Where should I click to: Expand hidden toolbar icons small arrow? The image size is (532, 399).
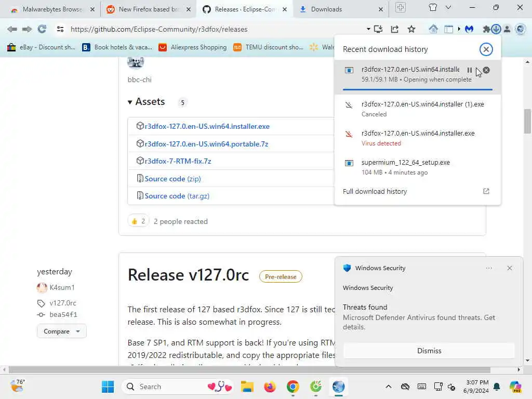459,29
